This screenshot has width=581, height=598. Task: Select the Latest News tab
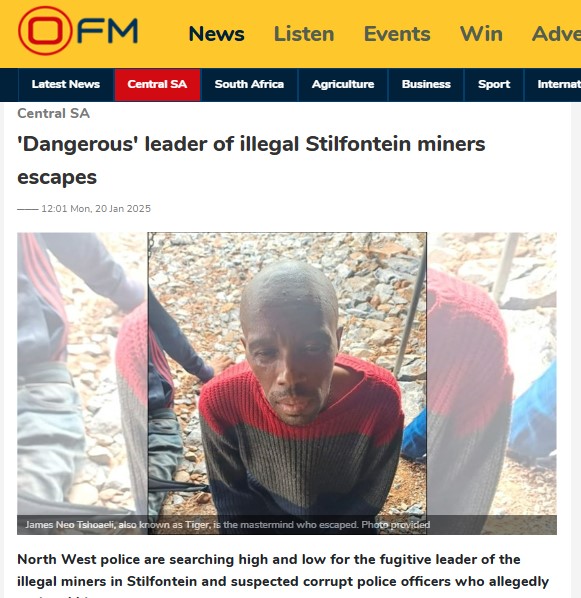66,84
